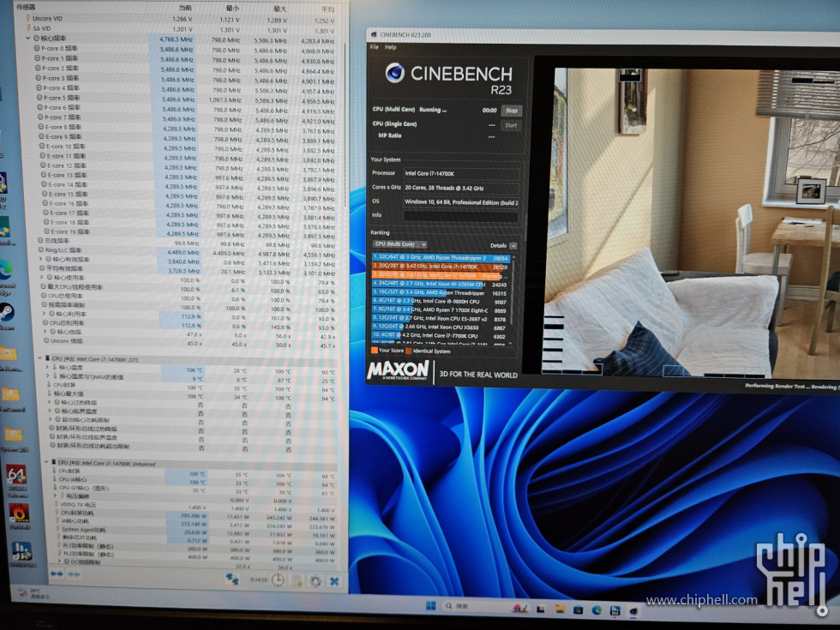Click the Processor field showing Intel Core i7-14700K
The image size is (840, 630).
click(461, 173)
